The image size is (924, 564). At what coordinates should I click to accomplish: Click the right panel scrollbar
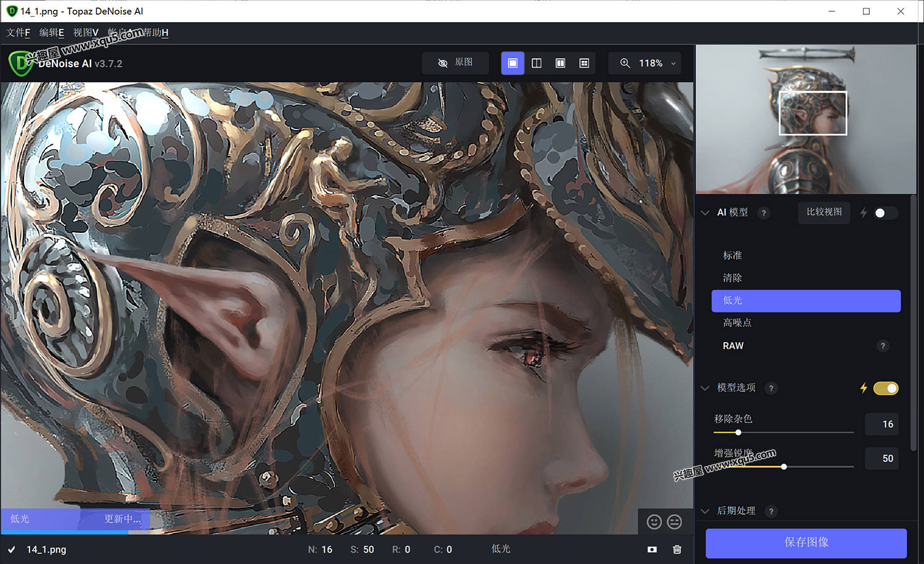(913, 322)
